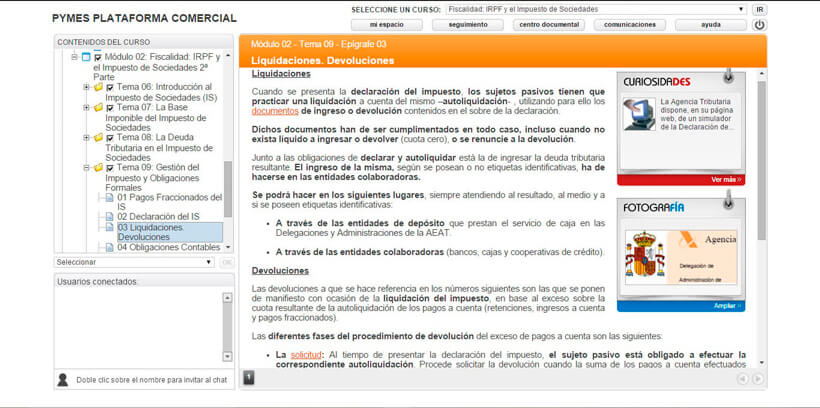
Task: Open the 'centro documental' menu
Action: pyautogui.click(x=549, y=25)
